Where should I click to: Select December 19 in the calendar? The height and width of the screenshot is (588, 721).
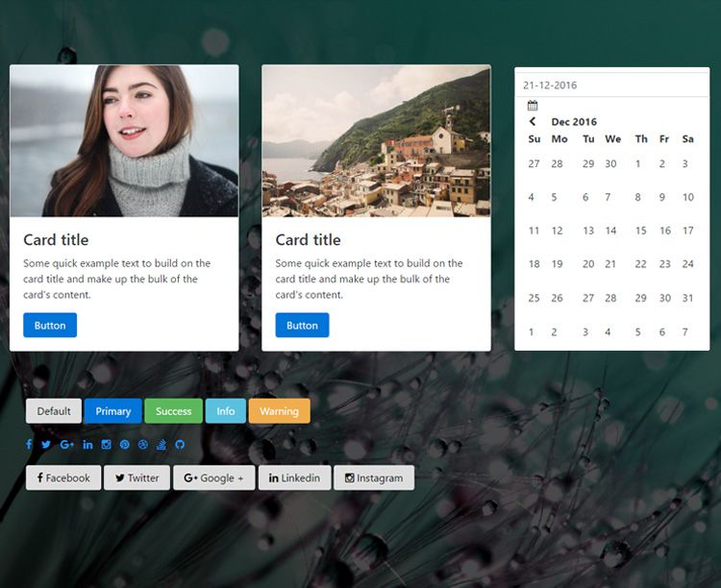[x=558, y=264]
